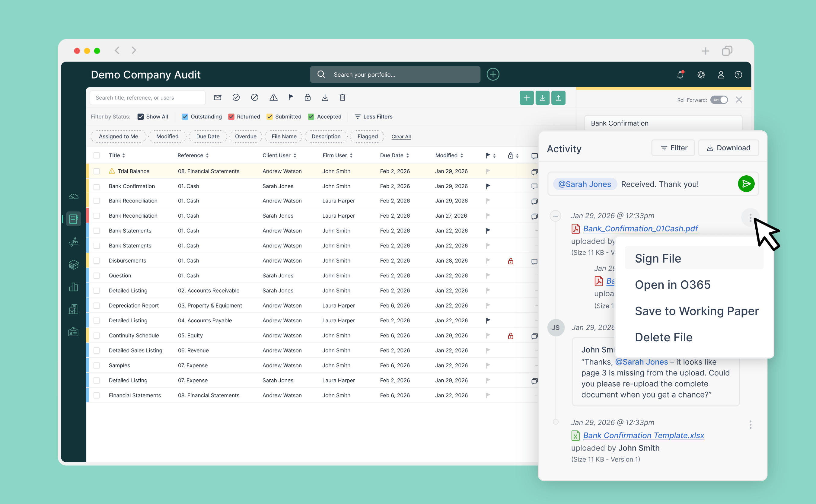The height and width of the screenshot is (504, 816).
Task: Click the envelope email icon in toolbar
Action: pyautogui.click(x=218, y=98)
